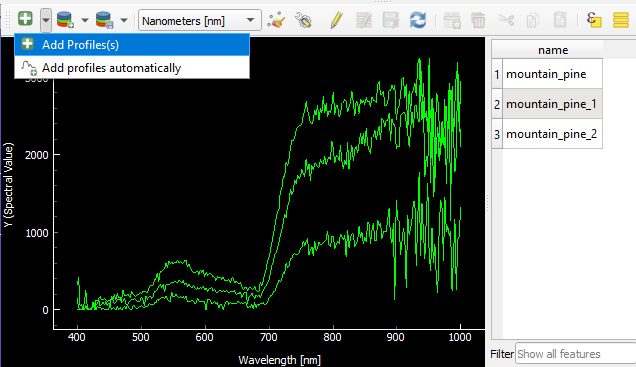
Task: Toggle pencil editing mode icon
Action: pos(336,20)
